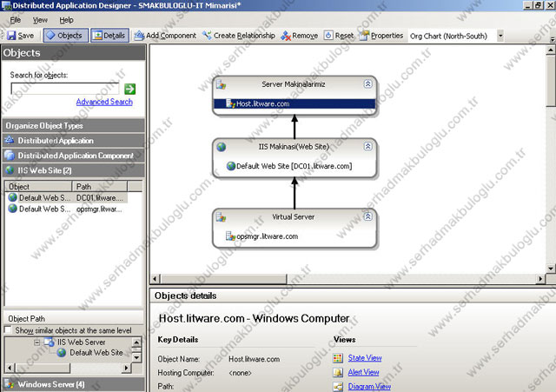Select IIS Web Server in Object Path tree
This screenshot has width=556, height=392.
[81, 342]
